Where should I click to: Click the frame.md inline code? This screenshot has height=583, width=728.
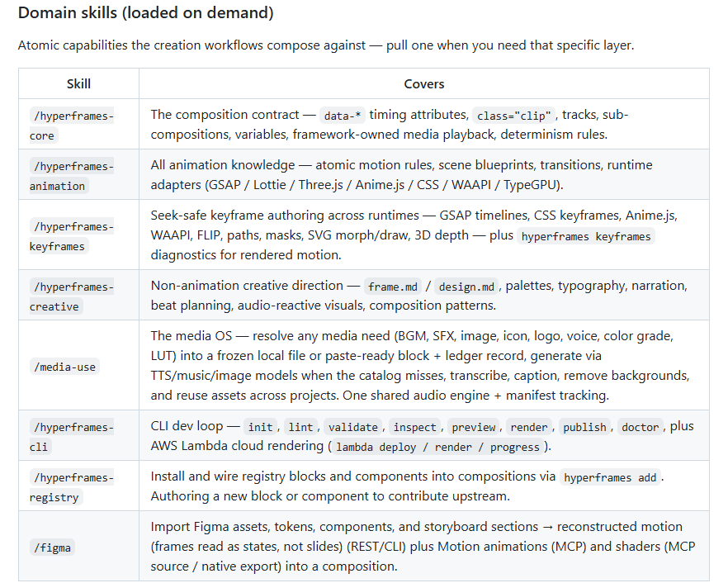[393, 287]
